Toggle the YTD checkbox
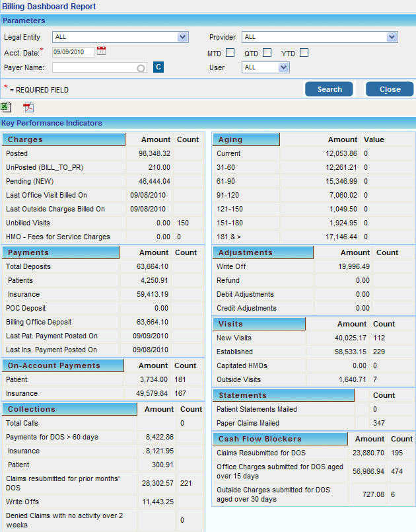The image size is (416, 532). (x=304, y=53)
